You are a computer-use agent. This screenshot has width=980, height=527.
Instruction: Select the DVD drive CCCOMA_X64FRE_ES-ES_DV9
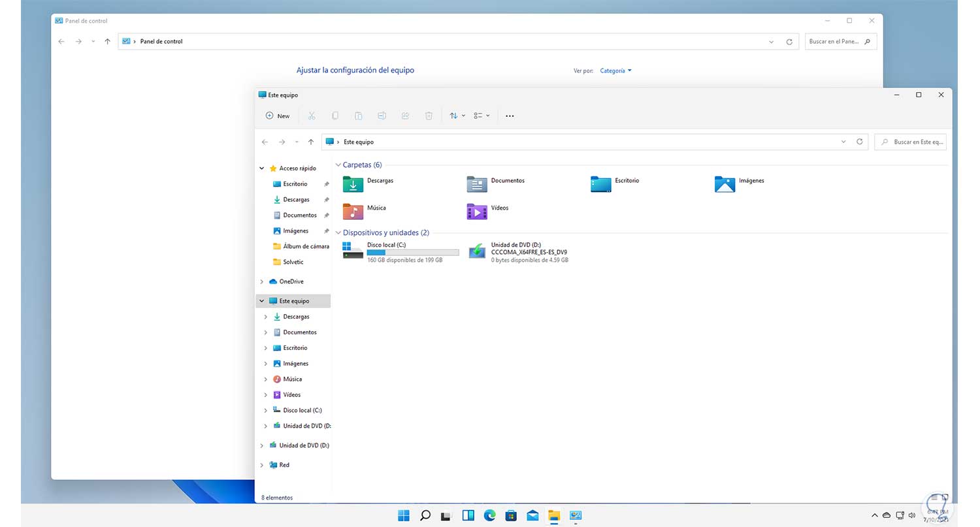pos(518,252)
